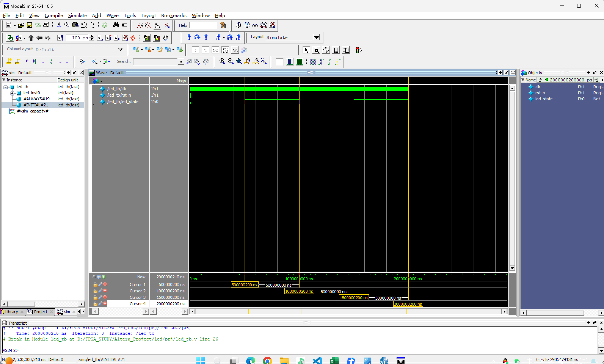Toggle the lock icon for Cursor 3

95,297
